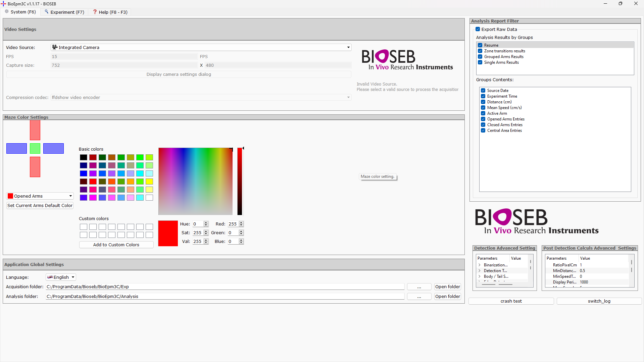The width and height of the screenshot is (644, 362).
Task: Select the yellow basic color swatch
Action: click(149, 182)
